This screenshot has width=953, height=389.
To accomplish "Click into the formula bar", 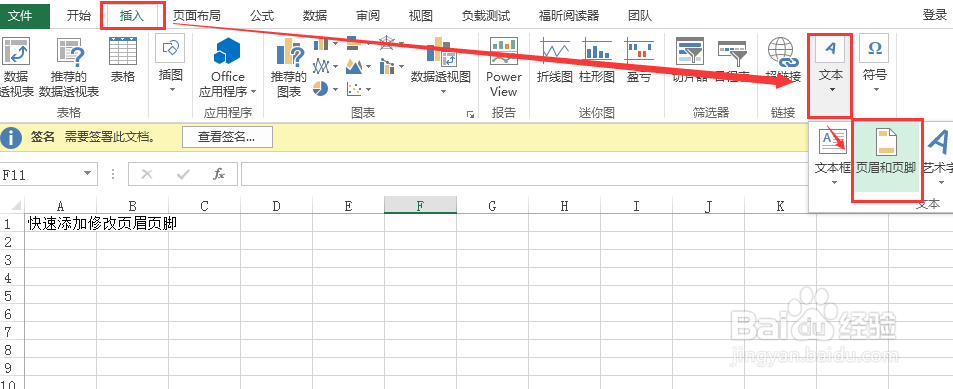I will tap(525, 174).
